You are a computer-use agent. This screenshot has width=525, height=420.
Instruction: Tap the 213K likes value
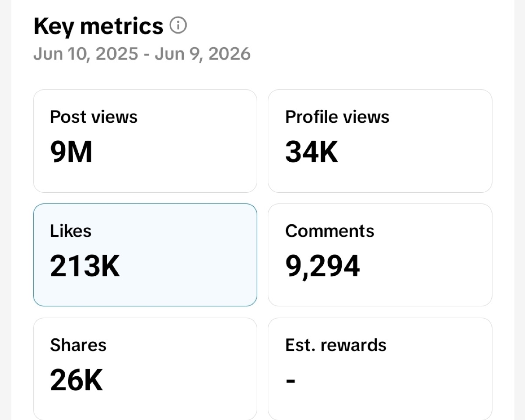click(85, 266)
